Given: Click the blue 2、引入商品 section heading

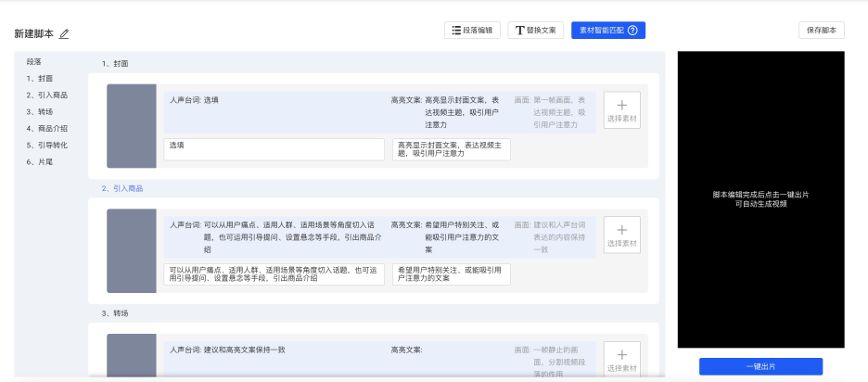Looking at the screenshot, I should click(122, 189).
